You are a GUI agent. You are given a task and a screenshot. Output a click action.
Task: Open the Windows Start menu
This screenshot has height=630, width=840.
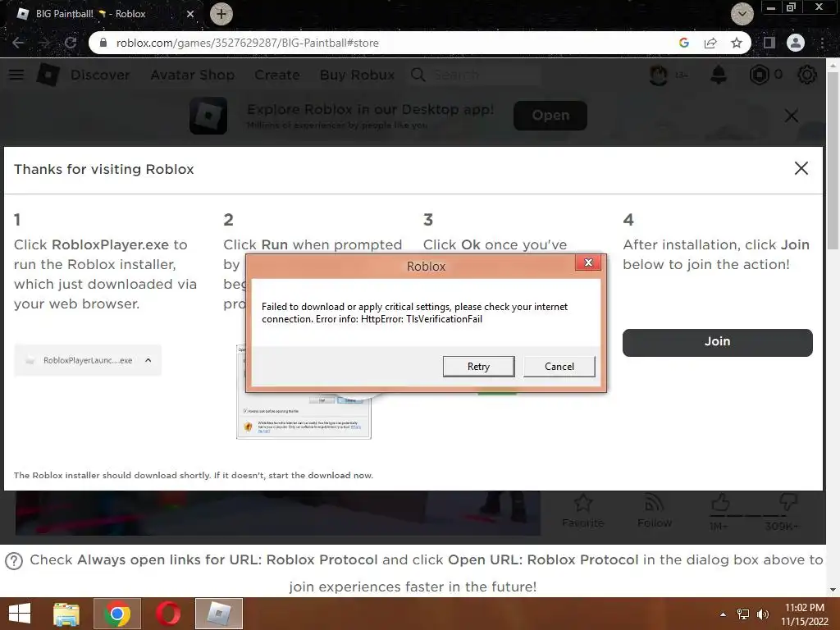20,614
